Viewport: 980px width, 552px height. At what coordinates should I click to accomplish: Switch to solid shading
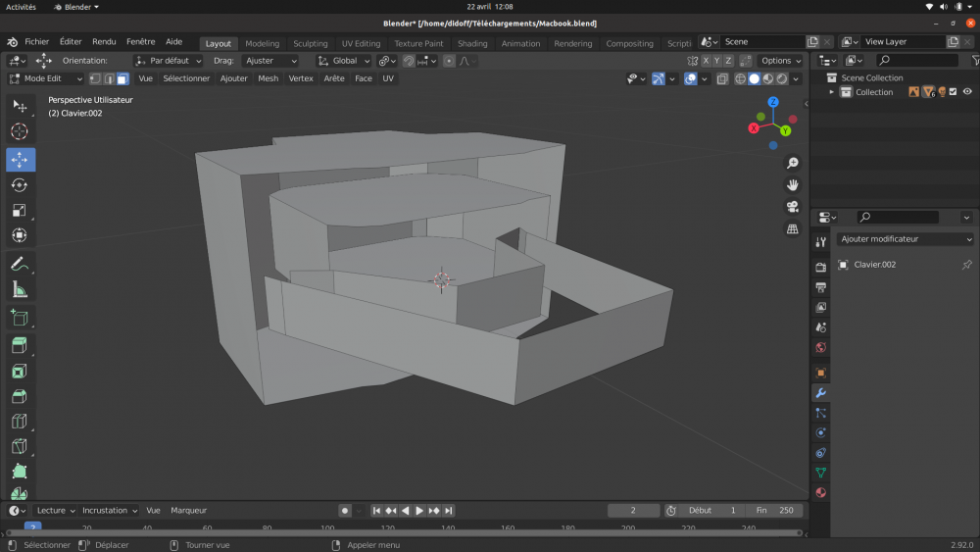pos(755,78)
